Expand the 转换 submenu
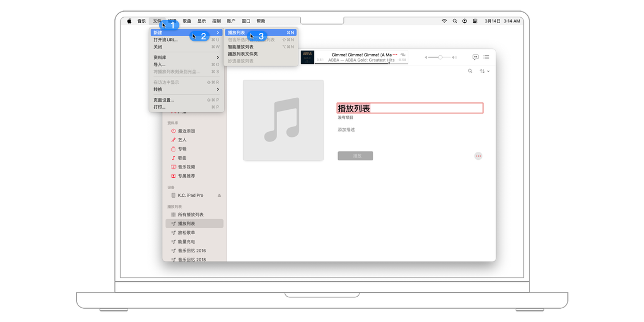This screenshot has height=322, width=644. (x=186, y=90)
